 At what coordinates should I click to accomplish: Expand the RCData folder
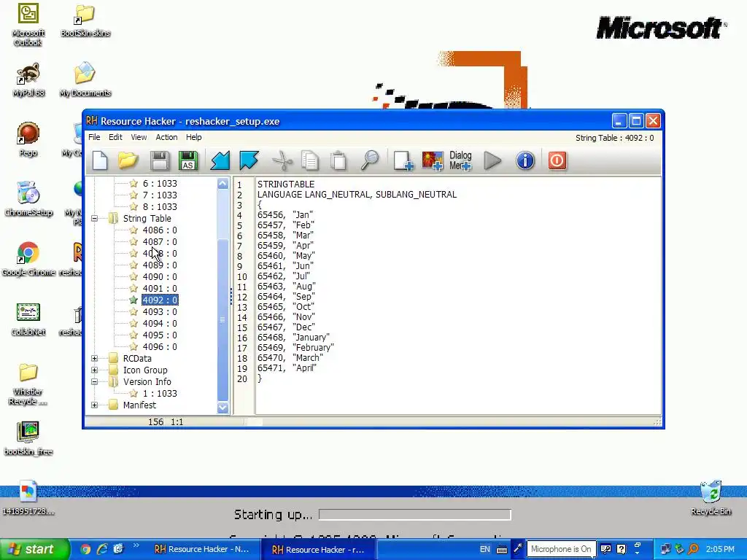click(94, 359)
